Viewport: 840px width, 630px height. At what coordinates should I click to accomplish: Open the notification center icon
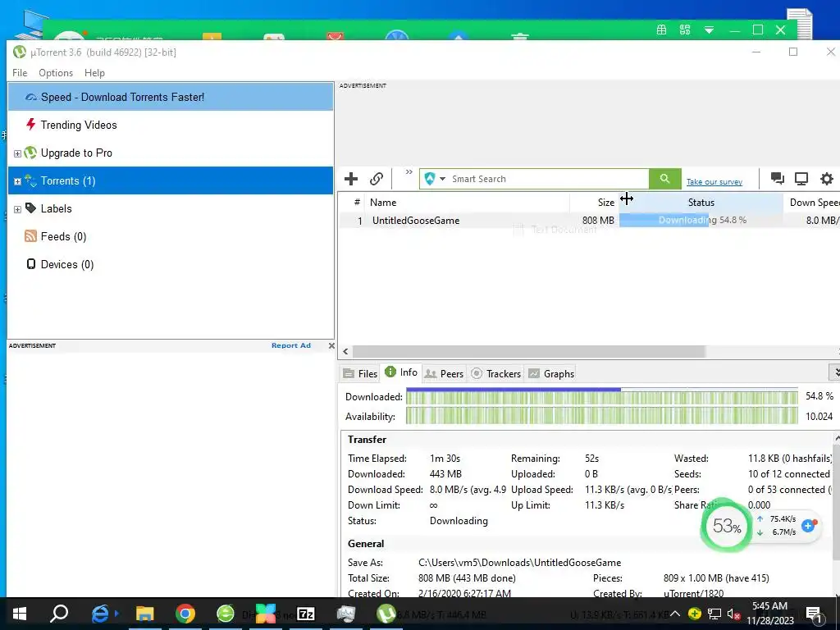tap(813, 614)
